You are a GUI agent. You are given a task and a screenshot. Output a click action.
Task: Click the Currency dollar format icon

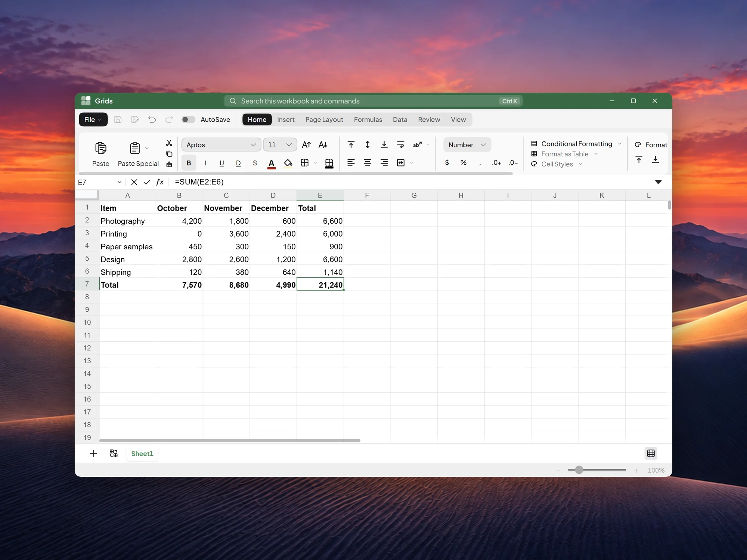447,162
